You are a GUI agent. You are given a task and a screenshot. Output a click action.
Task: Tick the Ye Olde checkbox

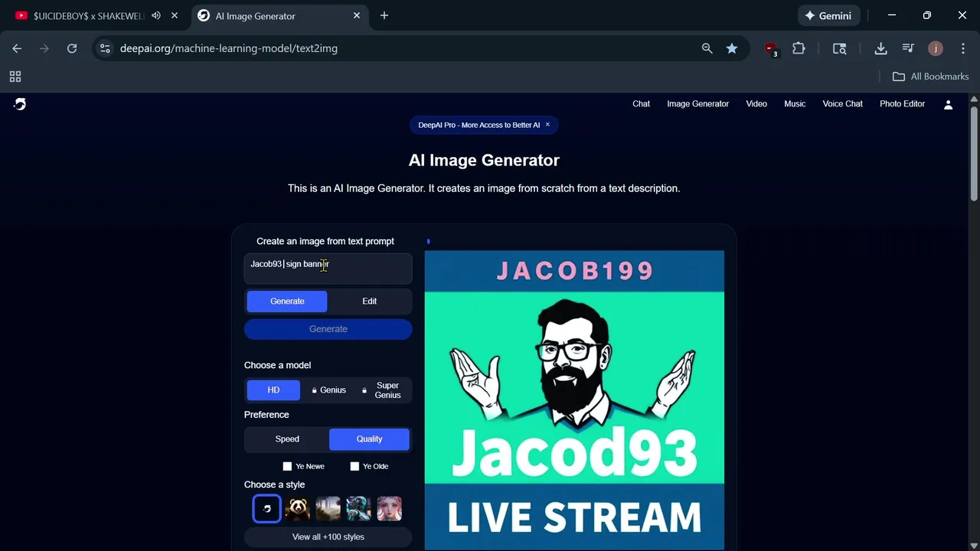pos(354,466)
